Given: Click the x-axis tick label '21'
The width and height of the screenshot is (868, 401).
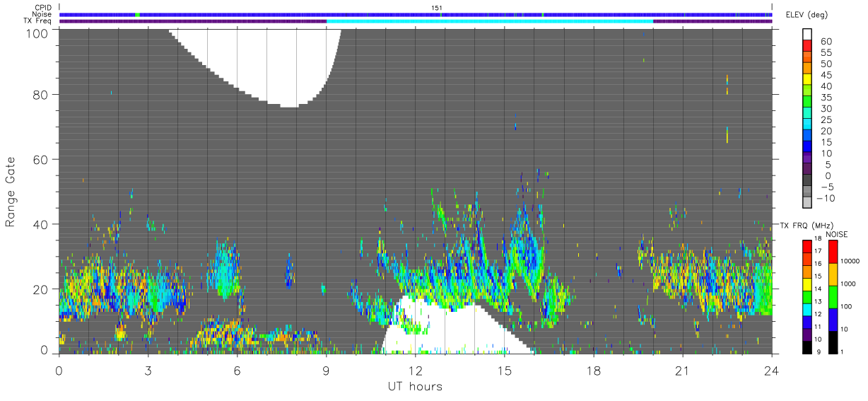Looking at the screenshot, I should click(682, 371).
